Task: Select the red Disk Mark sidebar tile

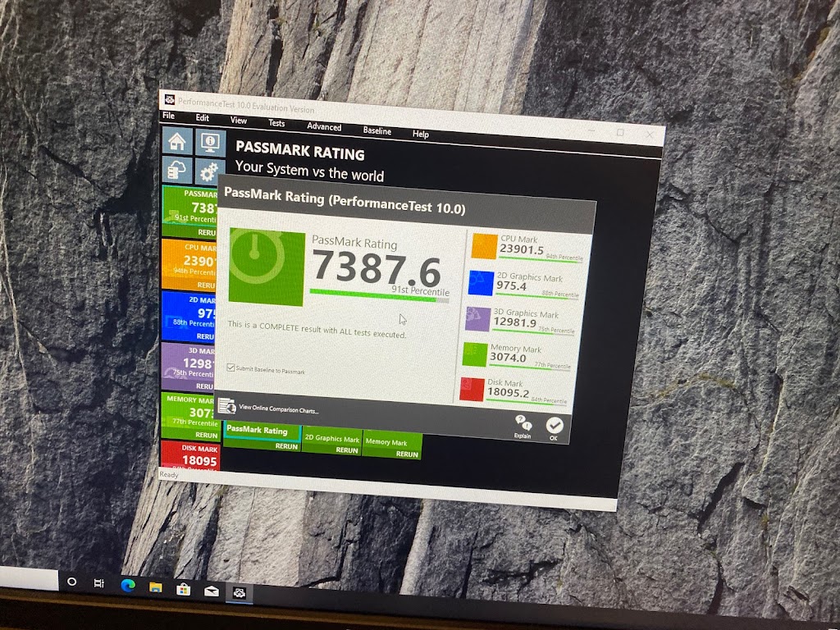Action: 190,455
